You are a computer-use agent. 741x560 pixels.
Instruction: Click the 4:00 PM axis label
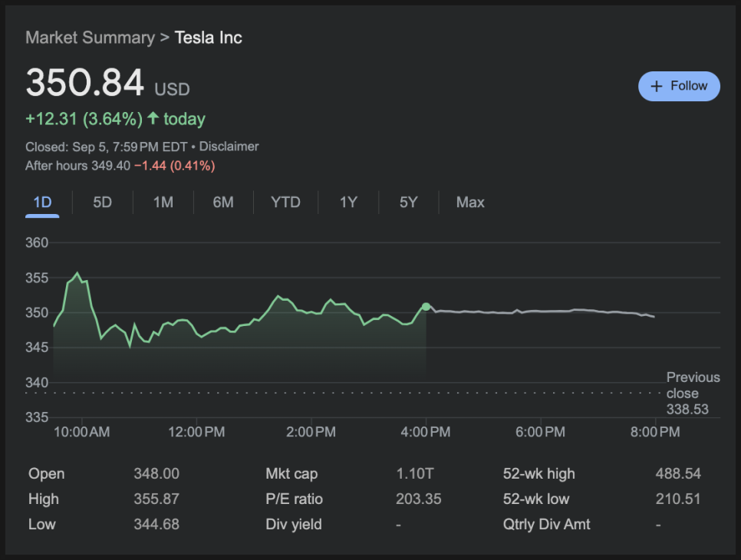click(x=426, y=432)
